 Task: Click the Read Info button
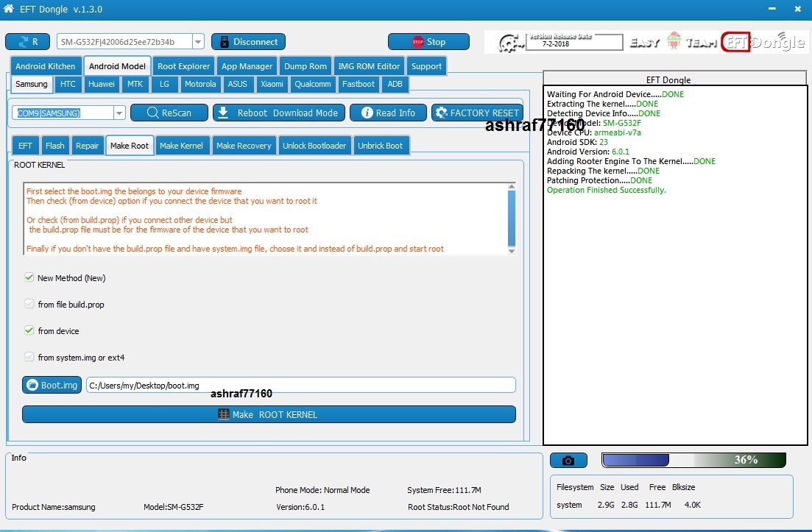coord(388,113)
